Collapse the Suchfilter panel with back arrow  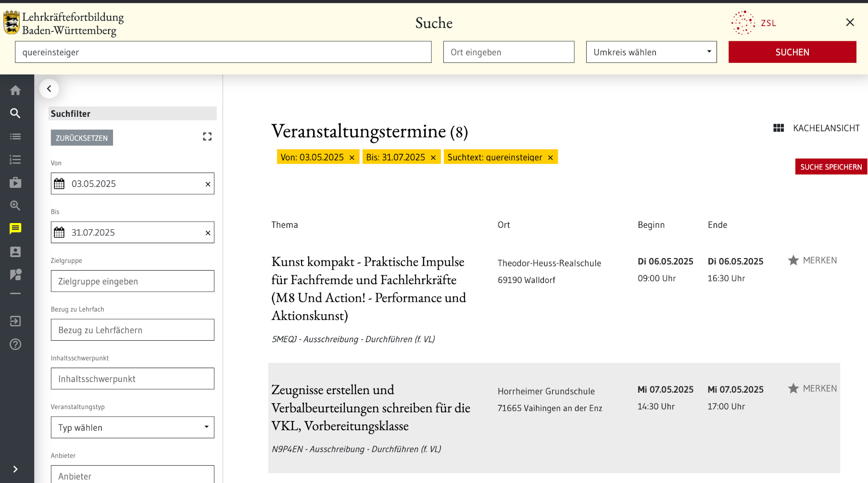pos(49,88)
